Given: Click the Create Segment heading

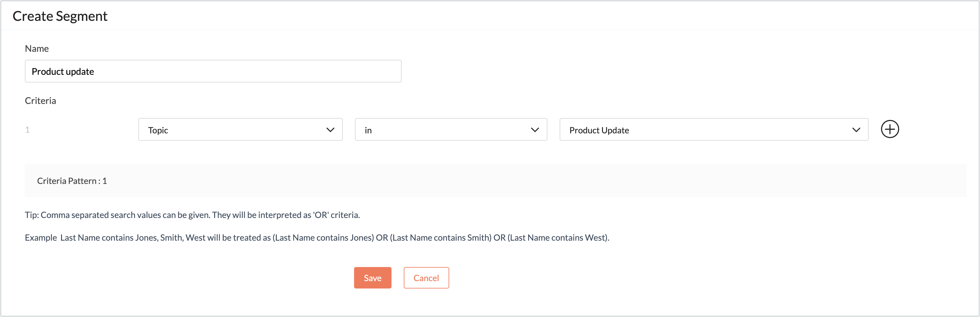Looking at the screenshot, I should click(60, 16).
